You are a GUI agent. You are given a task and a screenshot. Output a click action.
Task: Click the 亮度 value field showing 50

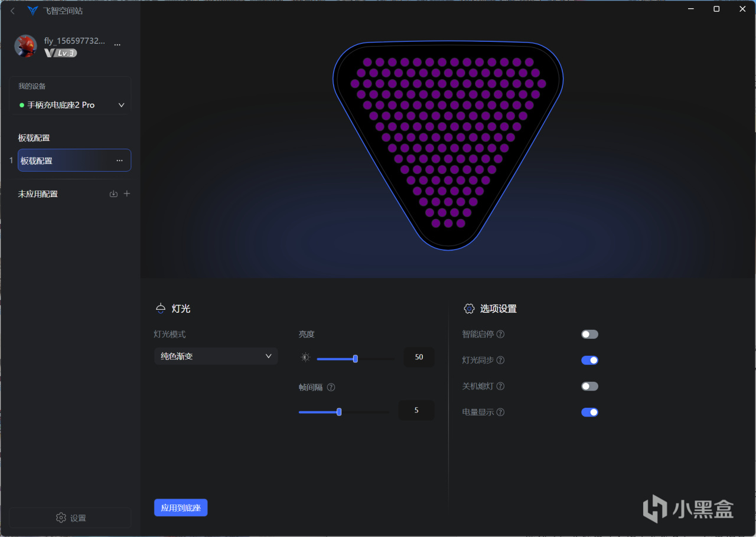pyautogui.click(x=419, y=357)
